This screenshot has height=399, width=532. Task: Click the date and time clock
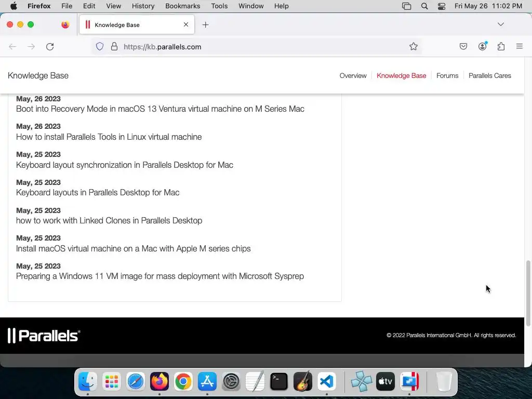click(488, 6)
